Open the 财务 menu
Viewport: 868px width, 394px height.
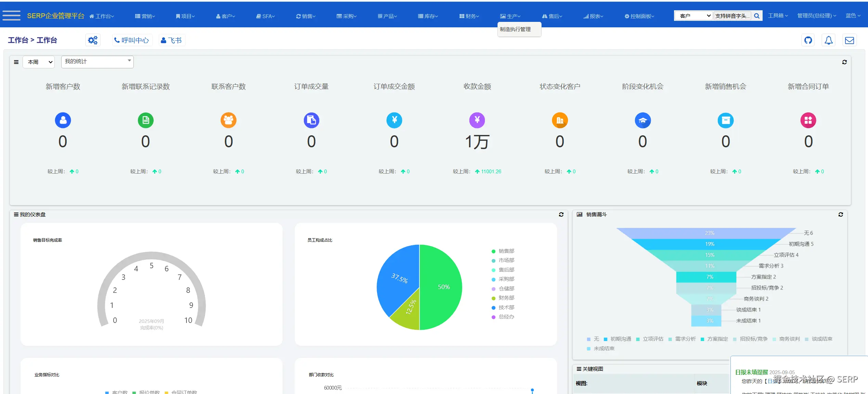point(469,16)
